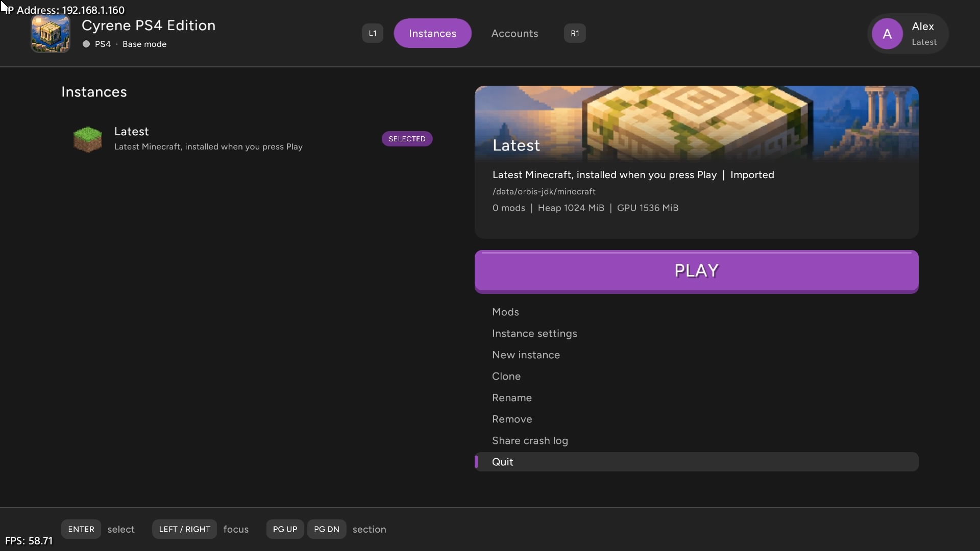Screen dimensions: 980x551
Task: Click the IP Address 192.168.1.160 text
Action: coord(66,10)
